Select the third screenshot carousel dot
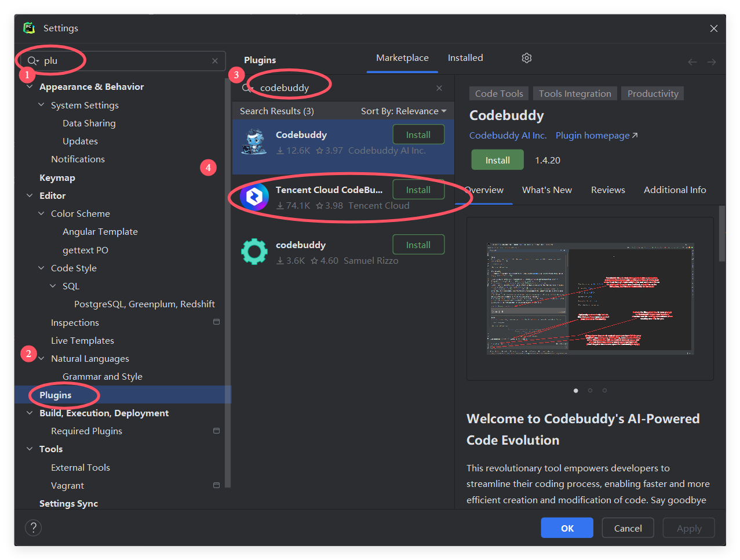The image size is (740, 560). [604, 390]
